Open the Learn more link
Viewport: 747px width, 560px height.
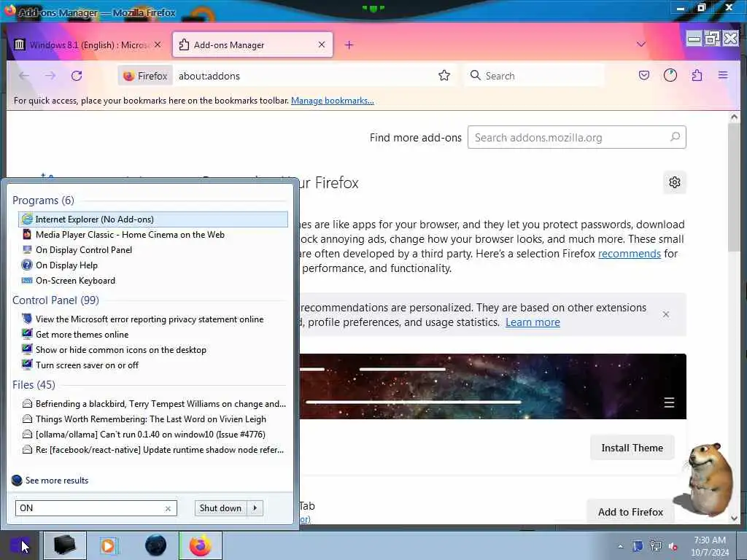point(533,322)
